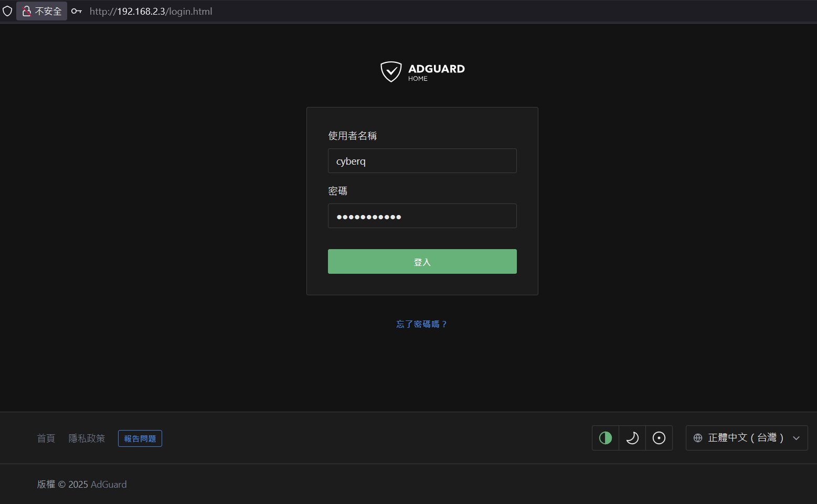This screenshot has height=504, width=817.
Task: Click the globe icon in language selector
Action: tap(698, 438)
